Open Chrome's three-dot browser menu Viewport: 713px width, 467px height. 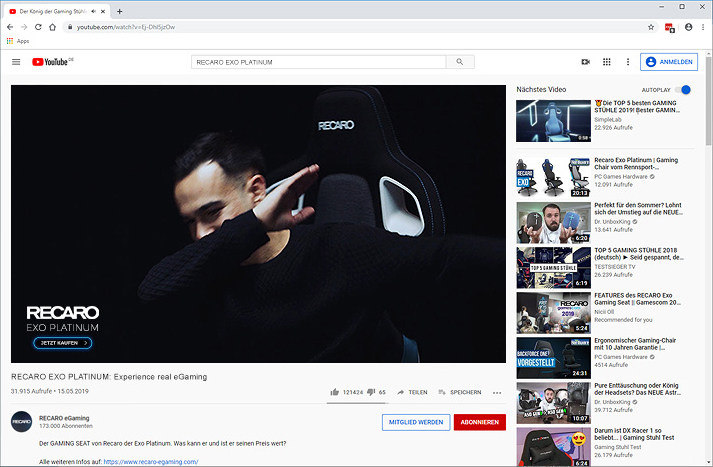coord(704,27)
